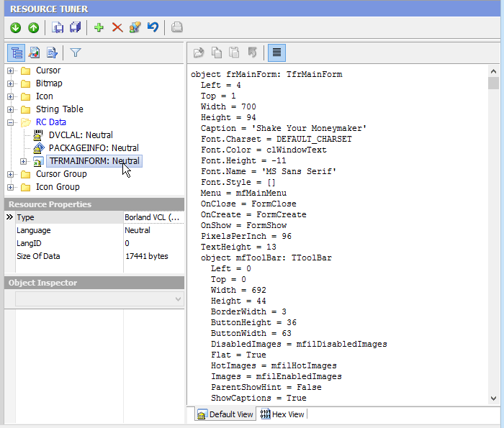This screenshot has height=428, width=504.
Task: Toggle the resource tree view button
Action: pyautogui.click(x=16, y=53)
